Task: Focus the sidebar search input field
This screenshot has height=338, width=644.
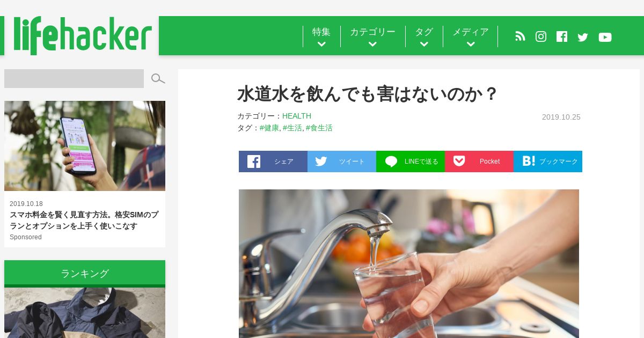Action: 74,78
